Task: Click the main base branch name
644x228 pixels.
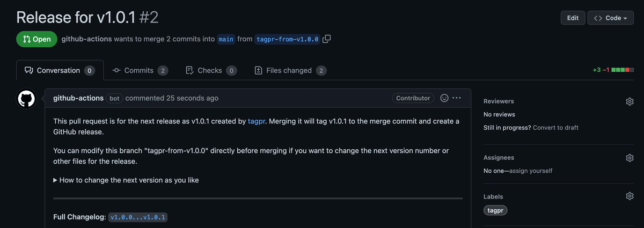Action: coord(226,39)
